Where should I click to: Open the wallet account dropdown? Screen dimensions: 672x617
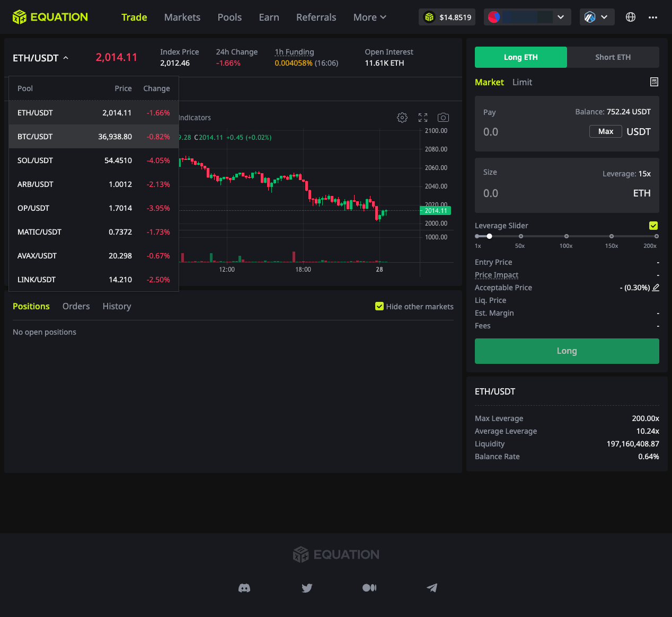coord(527,17)
